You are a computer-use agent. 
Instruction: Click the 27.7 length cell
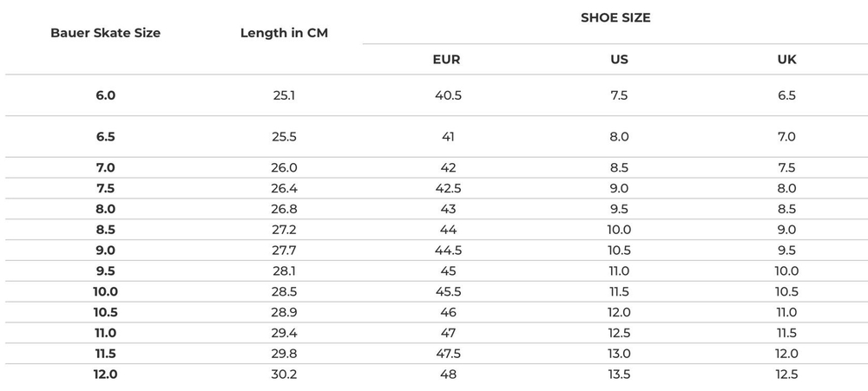[x=284, y=250]
